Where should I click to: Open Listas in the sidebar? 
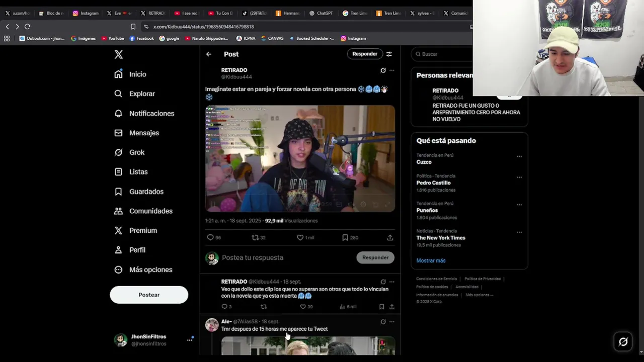131,172
